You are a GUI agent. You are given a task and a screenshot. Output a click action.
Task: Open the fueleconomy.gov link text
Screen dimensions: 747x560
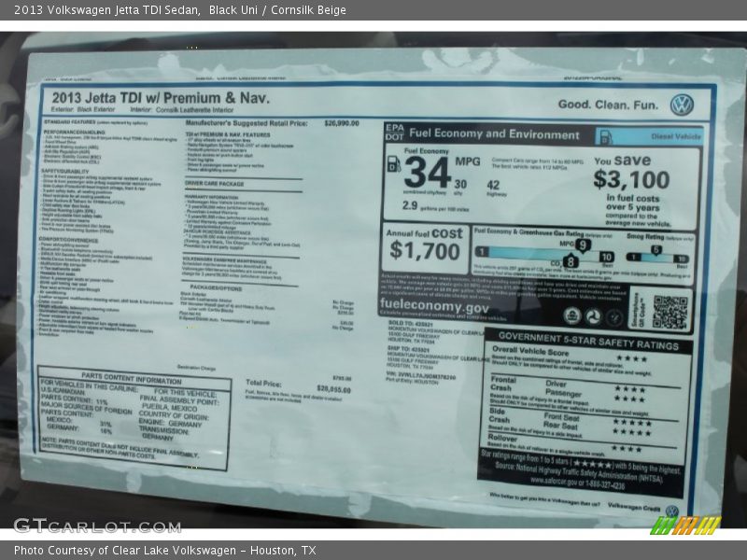click(x=434, y=306)
